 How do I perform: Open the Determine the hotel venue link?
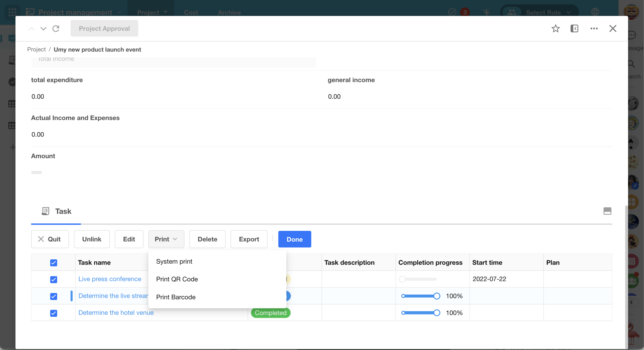click(116, 312)
